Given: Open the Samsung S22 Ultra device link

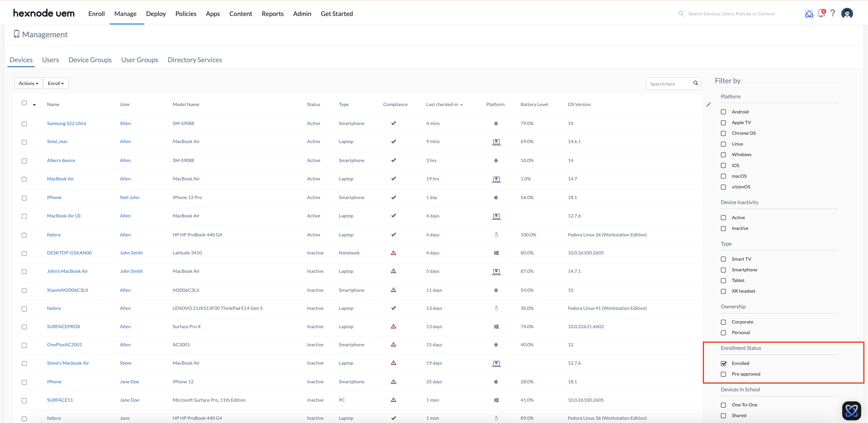Looking at the screenshot, I should pyautogui.click(x=66, y=123).
